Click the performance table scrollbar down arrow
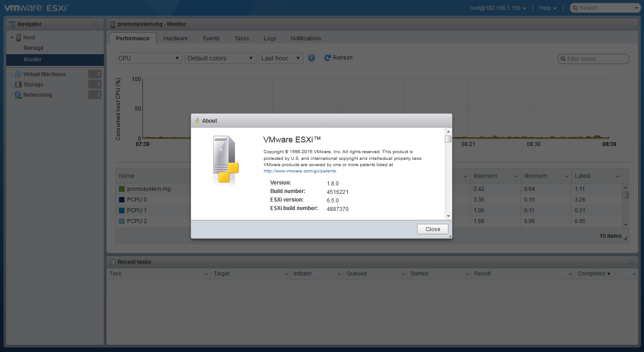The height and width of the screenshot is (352, 644). 626,225
